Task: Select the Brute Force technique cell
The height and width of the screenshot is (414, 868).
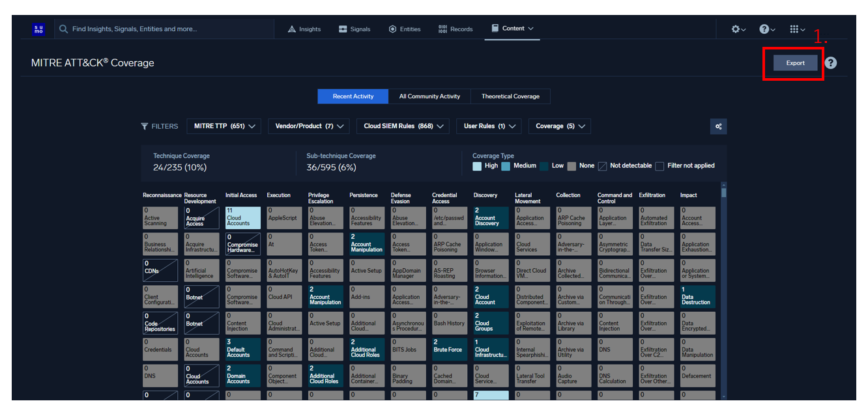Action: [450, 349]
